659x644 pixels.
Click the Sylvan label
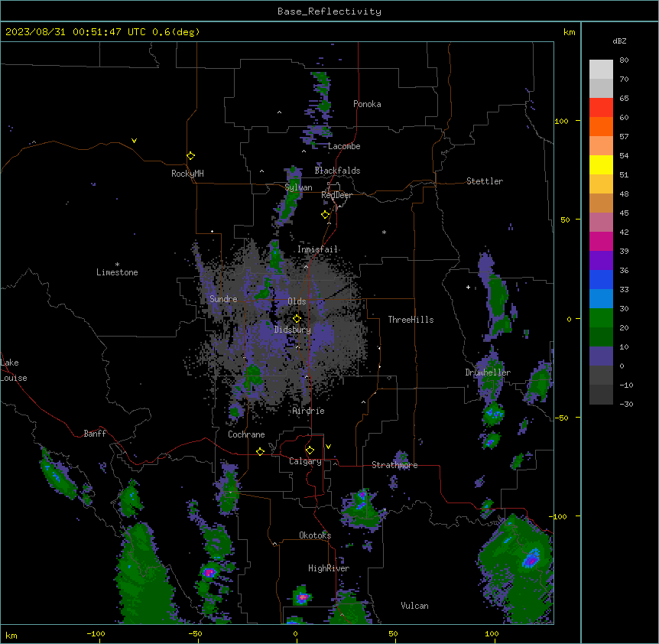298,187
